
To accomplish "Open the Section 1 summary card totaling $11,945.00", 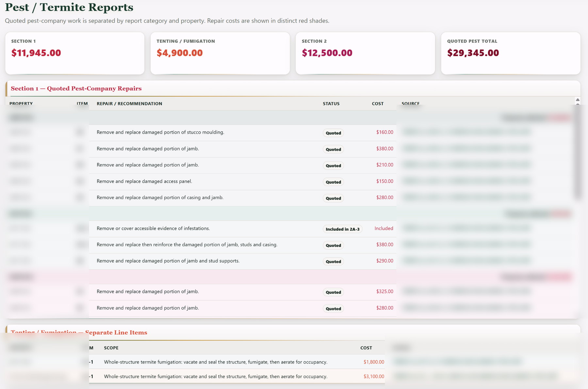I will [75, 53].
